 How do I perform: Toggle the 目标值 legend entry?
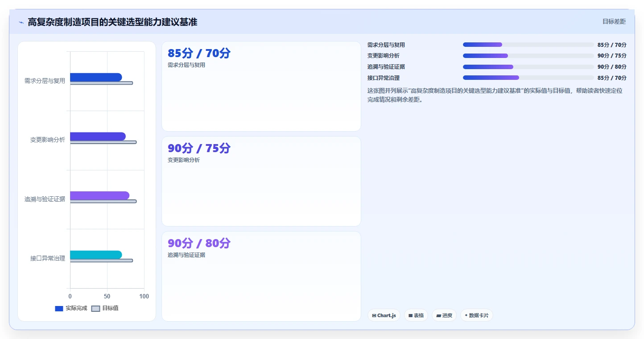click(x=105, y=308)
